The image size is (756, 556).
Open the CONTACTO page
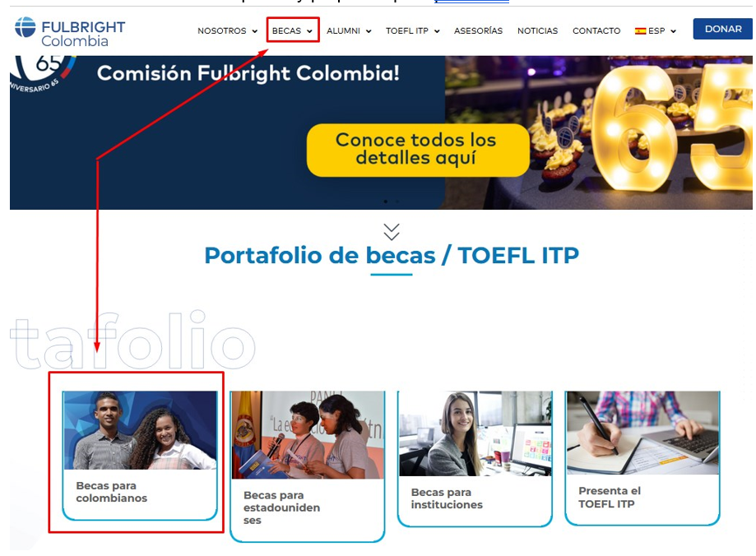(596, 31)
